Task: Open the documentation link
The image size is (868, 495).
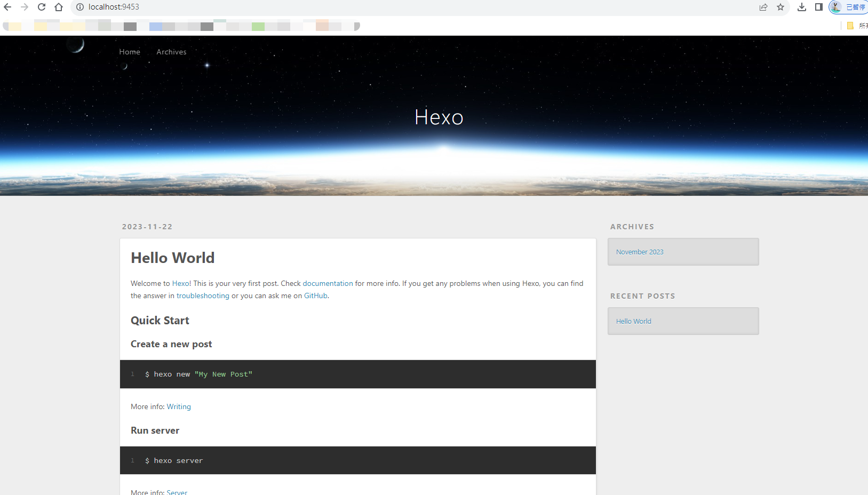Action: [328, 283]
